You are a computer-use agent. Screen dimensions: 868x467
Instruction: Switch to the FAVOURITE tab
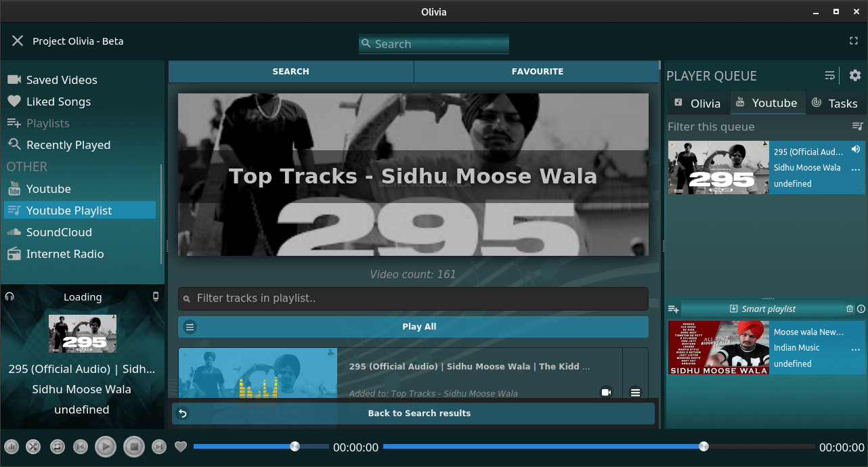(537, 71)
